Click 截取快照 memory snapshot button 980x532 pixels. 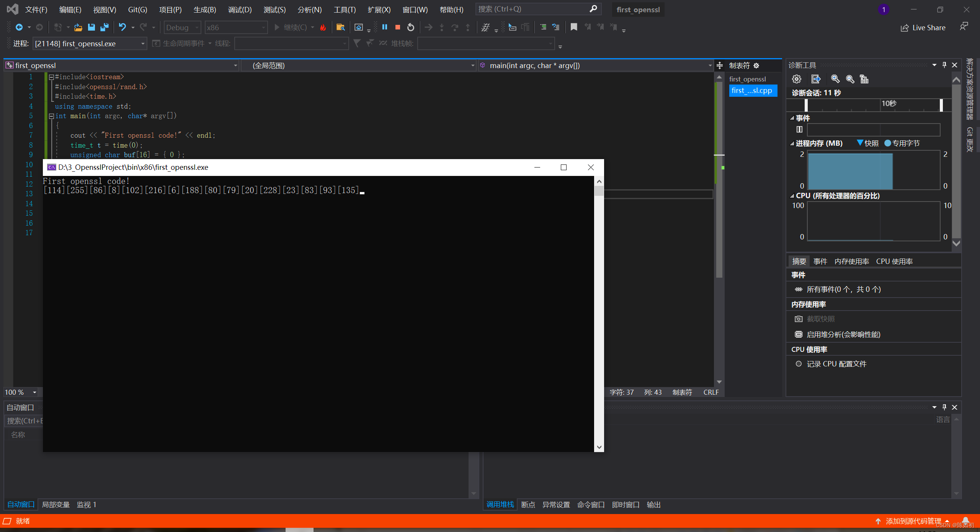pos(817,319)
